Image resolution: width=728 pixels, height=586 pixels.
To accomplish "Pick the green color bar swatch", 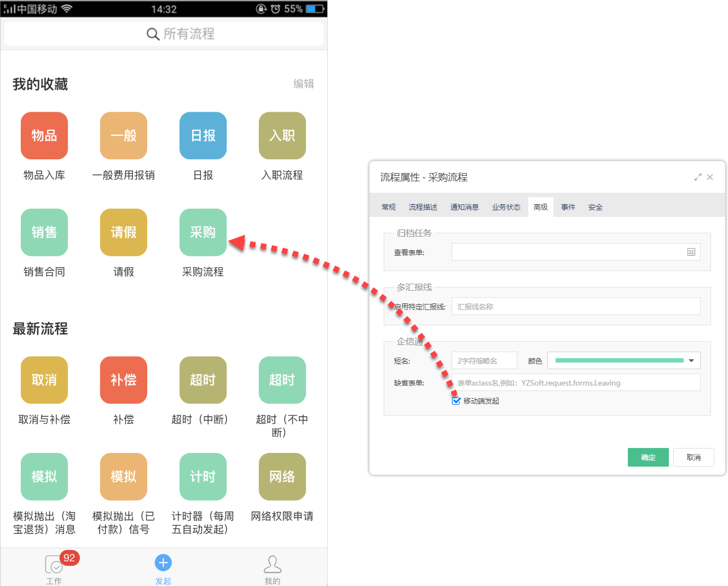I will click(620, 360).
